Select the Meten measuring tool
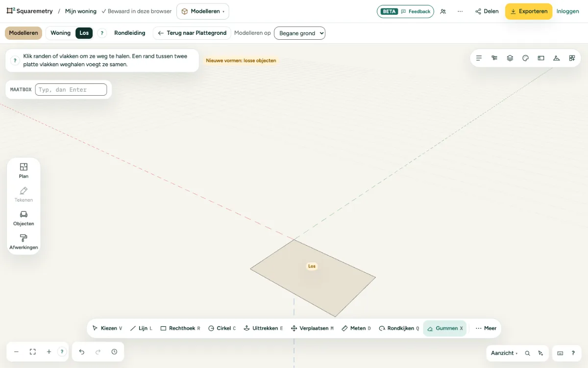This screenshot has width=588, height=368. pyautogui.click(x=356, y=328)
